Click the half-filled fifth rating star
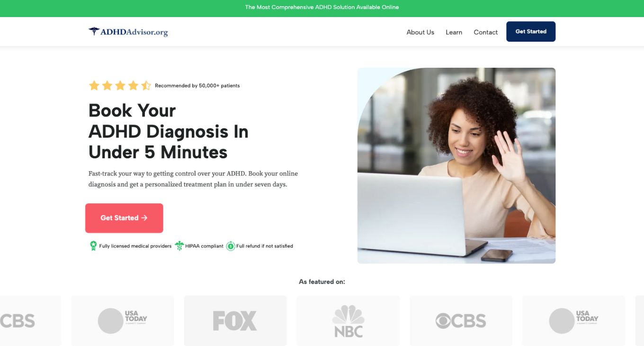The image size is (644, 346). pos(146,85)
